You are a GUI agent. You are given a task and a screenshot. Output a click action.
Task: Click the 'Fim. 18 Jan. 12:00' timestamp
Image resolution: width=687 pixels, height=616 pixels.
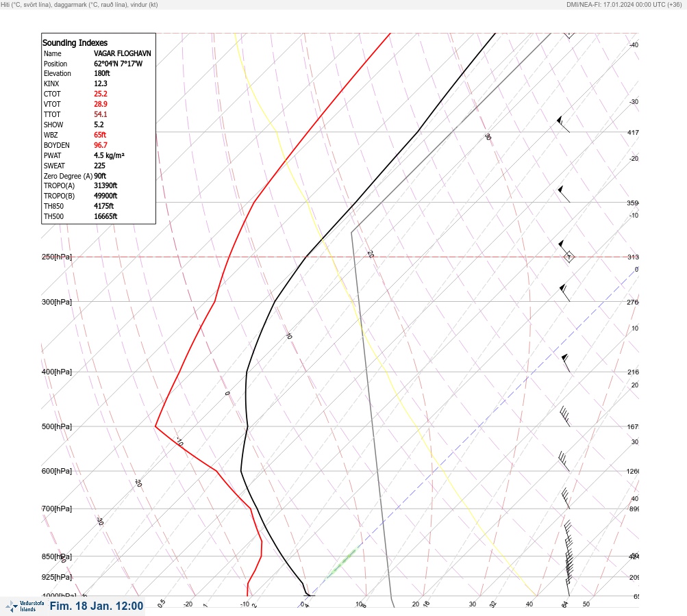coord(97,606)
